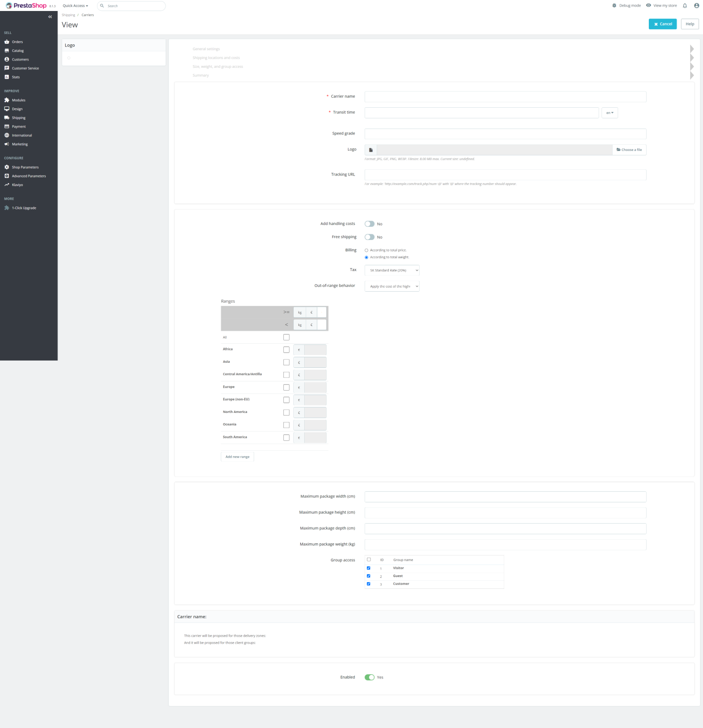Open the employee profile avatar icon
This screenshot has width=703, height=728.
click(x=697, y=6)
